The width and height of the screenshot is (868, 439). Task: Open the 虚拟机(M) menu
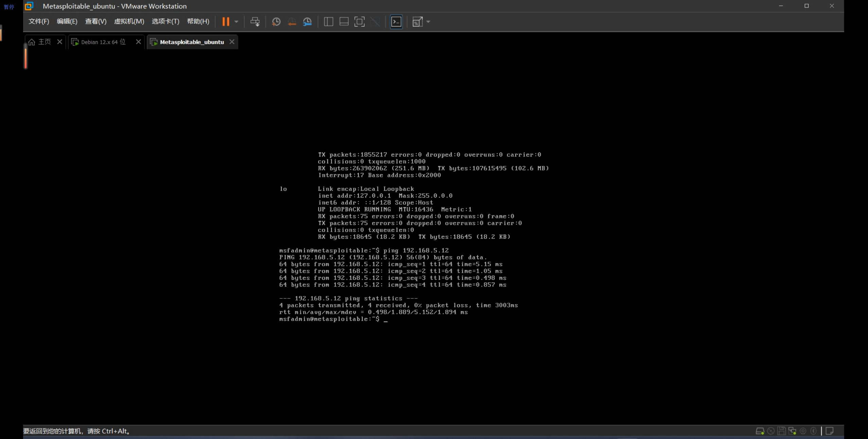(x=129, y=21)
